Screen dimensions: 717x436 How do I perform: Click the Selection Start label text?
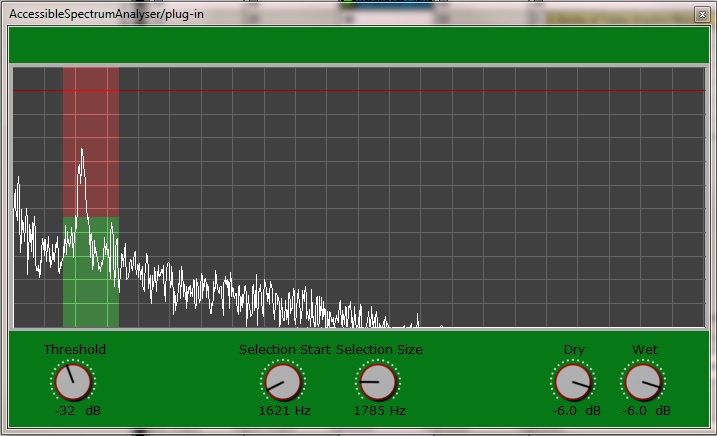coord(285,349)
